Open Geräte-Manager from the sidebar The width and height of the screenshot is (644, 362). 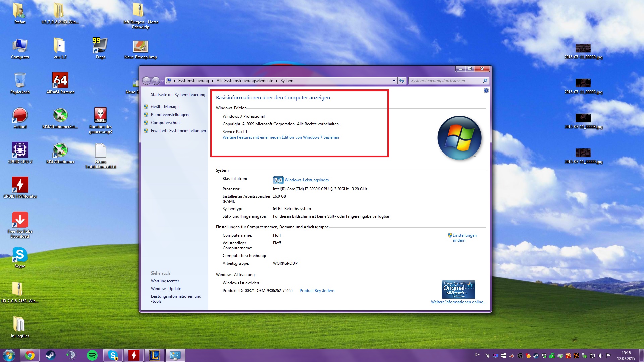pos(165,107)
